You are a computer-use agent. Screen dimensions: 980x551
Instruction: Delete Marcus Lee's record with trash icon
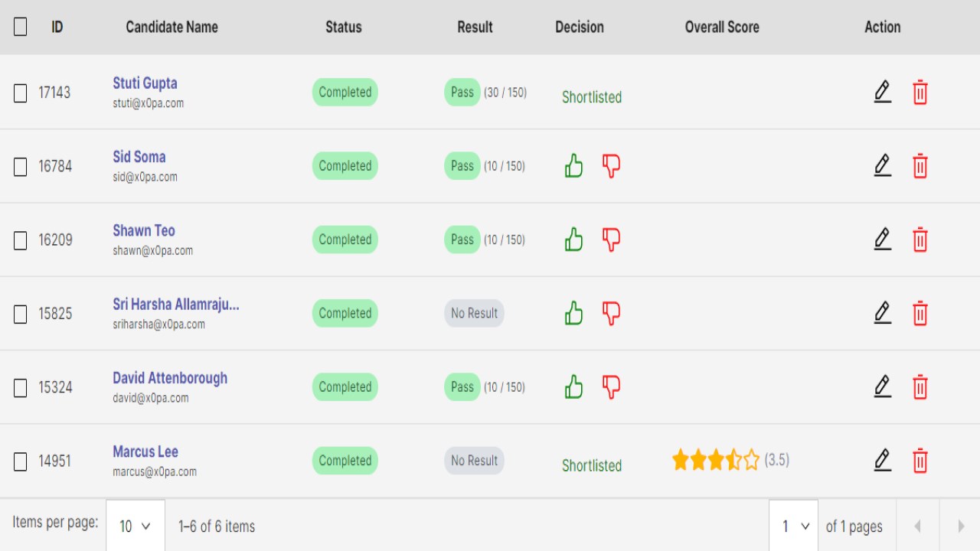pos(920,461)
